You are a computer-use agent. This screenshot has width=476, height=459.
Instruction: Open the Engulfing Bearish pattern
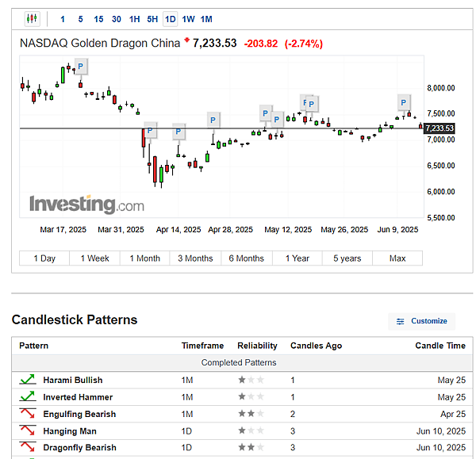[x=79, y=414]
